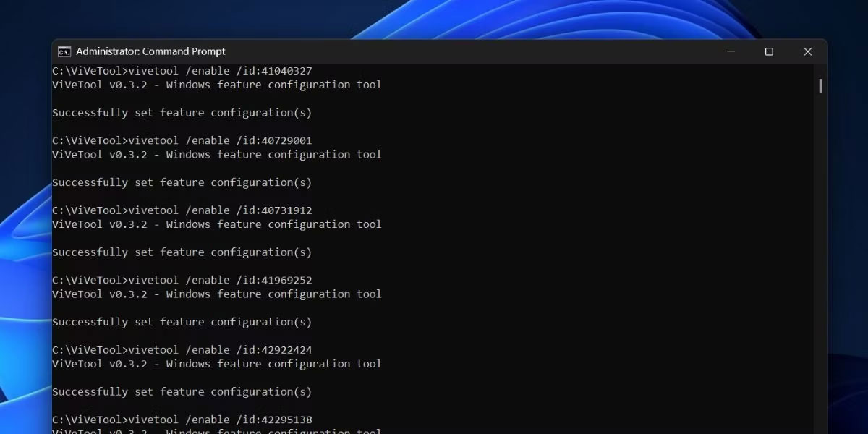868x434 pixels.
Task: Click 'Successfully set' message below id:42922424
Action: click(182, 392)
